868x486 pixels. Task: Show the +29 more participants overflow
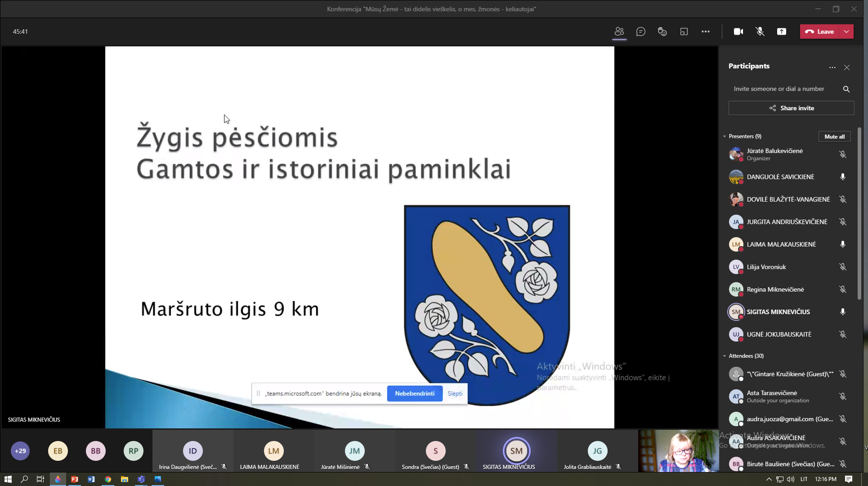point(20,451)
